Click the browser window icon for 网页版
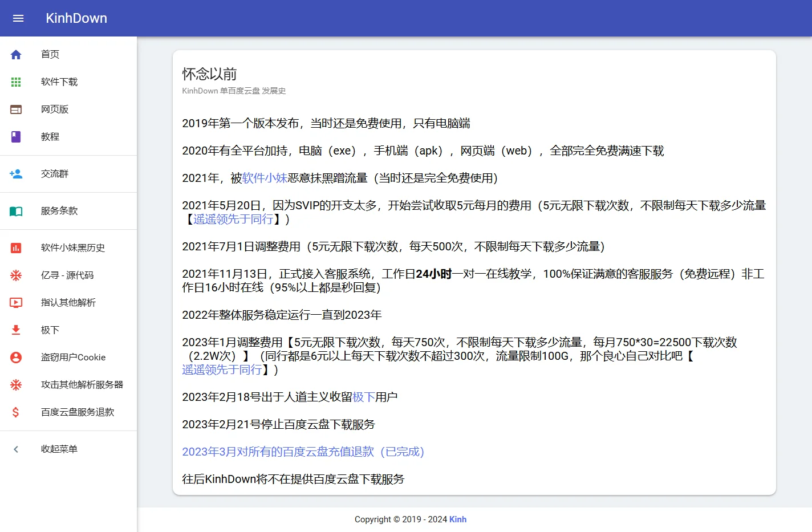 (16, 109)
